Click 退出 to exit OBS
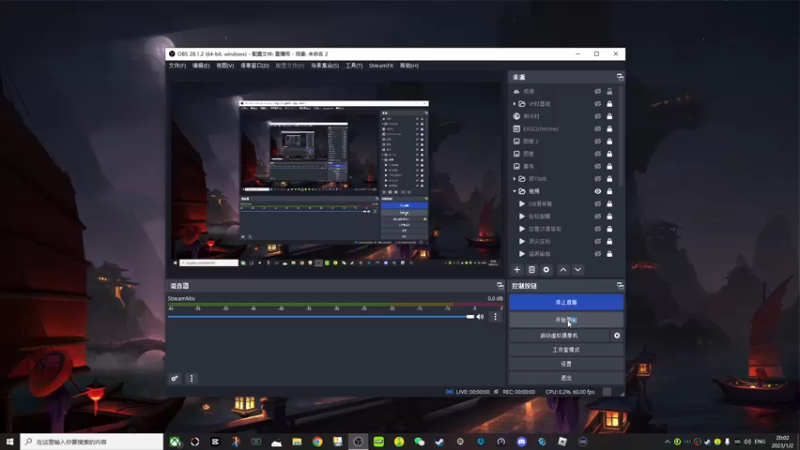 [566, 378]
